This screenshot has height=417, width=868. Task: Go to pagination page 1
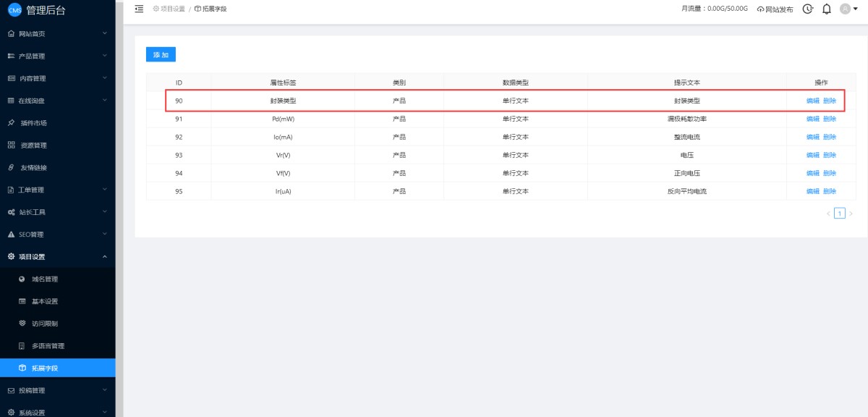(840, 213)
